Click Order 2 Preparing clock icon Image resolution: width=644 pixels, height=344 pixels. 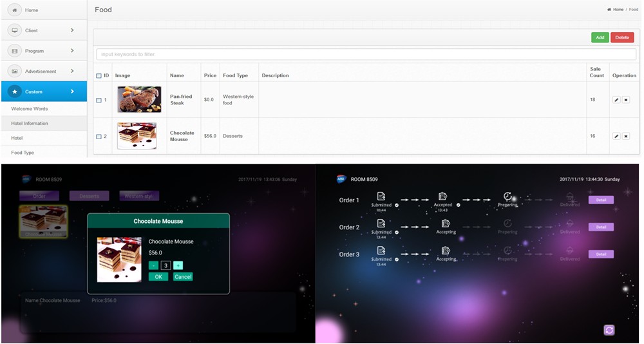point(507,224)
